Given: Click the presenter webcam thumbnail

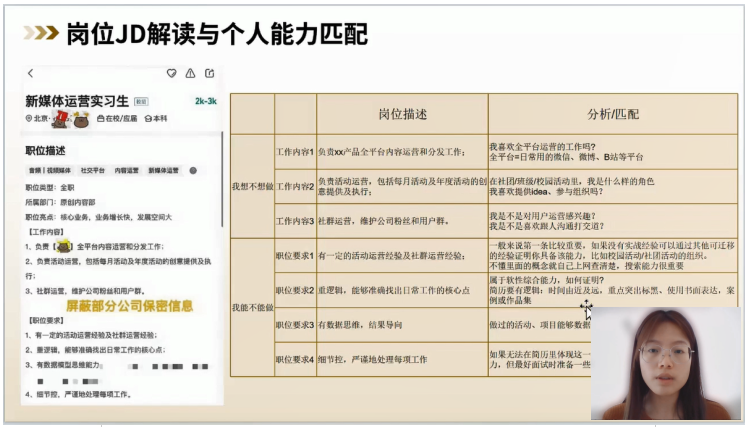Looking at the screenshot, I should (x=665, y=362).
